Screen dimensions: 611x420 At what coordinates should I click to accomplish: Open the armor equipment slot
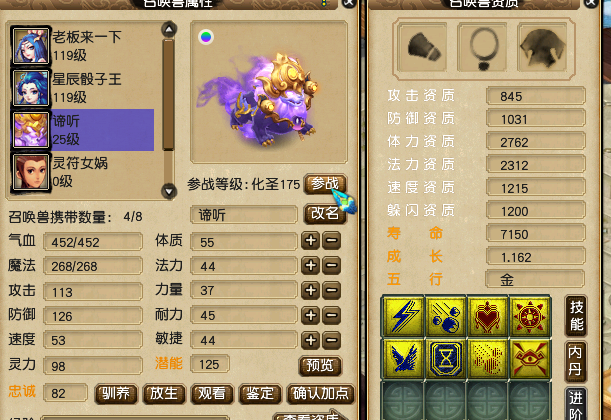(x=543, y=48)
